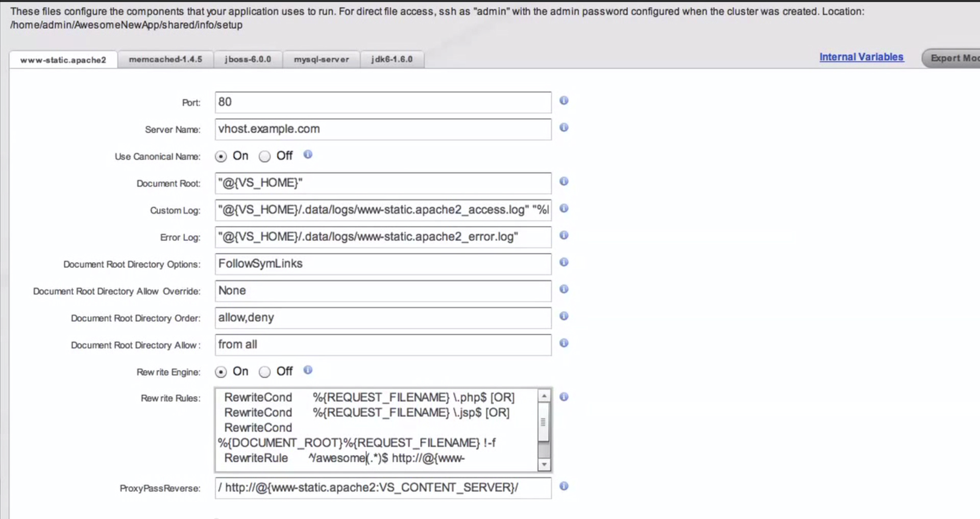Screen dimensions: 980x519
Task: Select the Rewrite Engine On radio button
Action: pyautogui.click(x=220, y=372)
